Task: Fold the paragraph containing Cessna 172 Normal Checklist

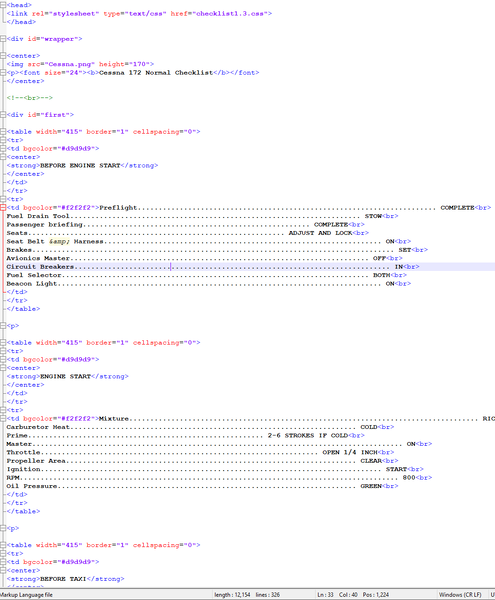Action: (x=3, y=72)
